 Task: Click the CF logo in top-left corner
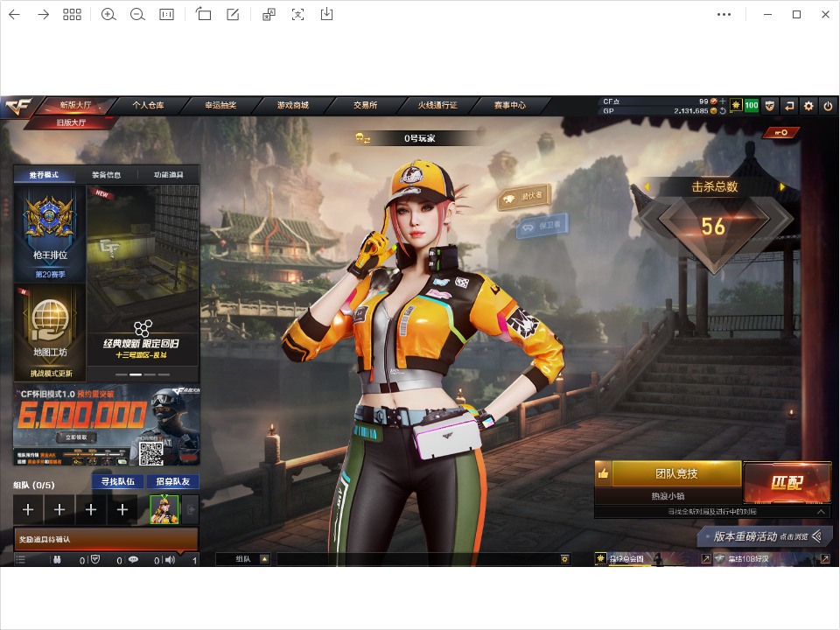18,106
